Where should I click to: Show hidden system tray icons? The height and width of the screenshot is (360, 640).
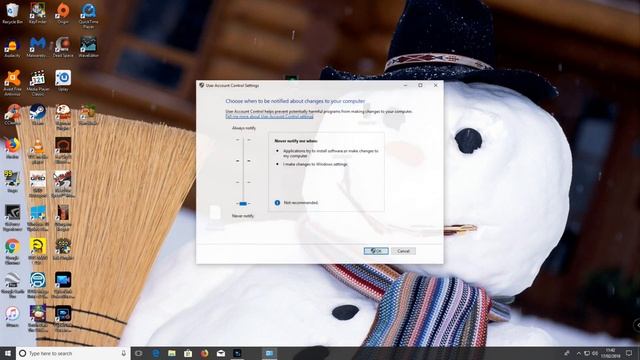[578, 353]
